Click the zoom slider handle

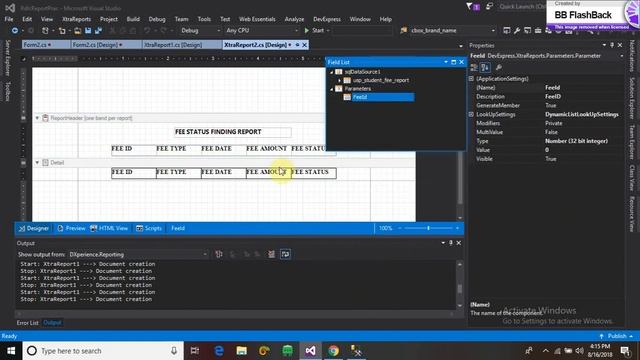coord(428,228)
